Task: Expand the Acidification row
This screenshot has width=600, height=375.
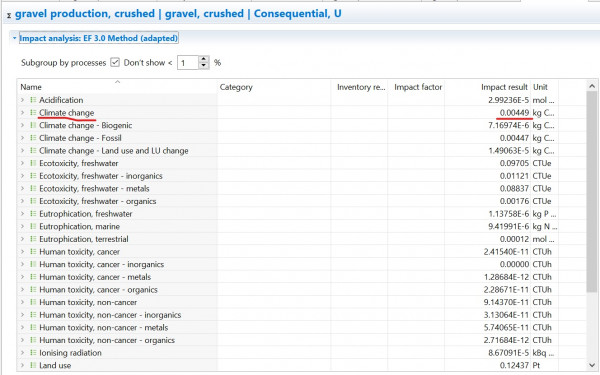Action: pyautogui.click(x=22, y=100)
